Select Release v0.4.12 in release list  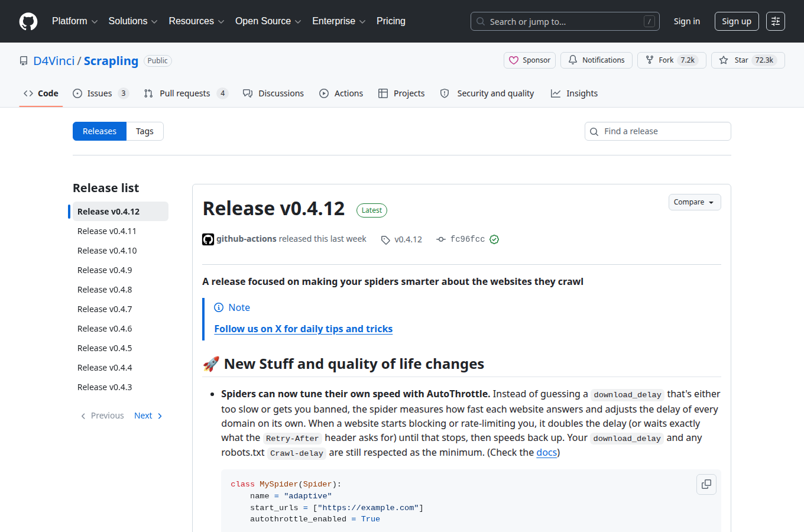tap(121, 212)
